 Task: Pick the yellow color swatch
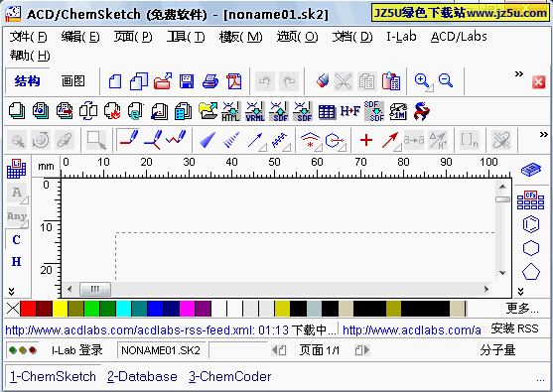pyautogui.click(x=60, y=309)
